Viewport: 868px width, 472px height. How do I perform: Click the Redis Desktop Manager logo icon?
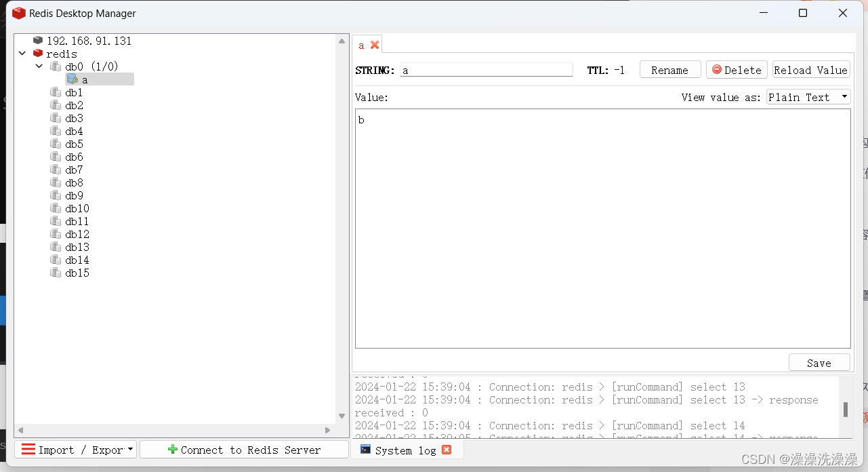tap(19, 13)
